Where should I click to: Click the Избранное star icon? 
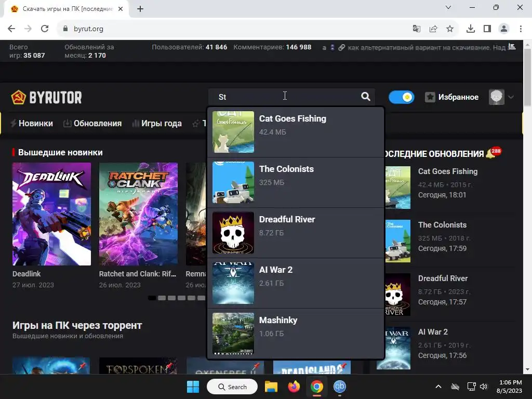point(430,97)
